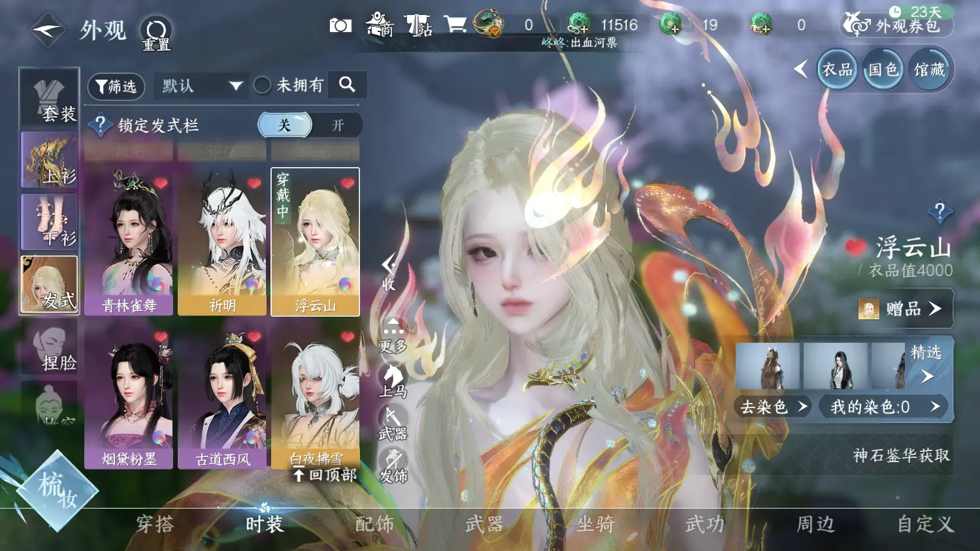Switch to the 穿搭 tab
The width and height of the screenshot is (980, 551).
click(x=155, y=524)
